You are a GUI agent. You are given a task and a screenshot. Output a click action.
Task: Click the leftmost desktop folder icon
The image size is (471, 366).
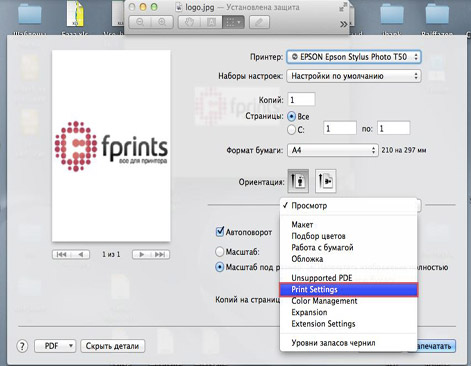30,14
